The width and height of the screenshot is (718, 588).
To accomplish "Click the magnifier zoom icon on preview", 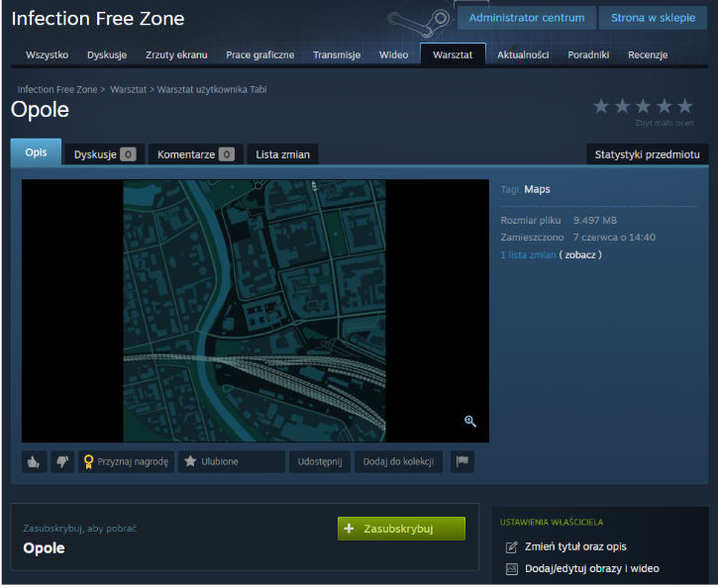I will click(469, 421).
